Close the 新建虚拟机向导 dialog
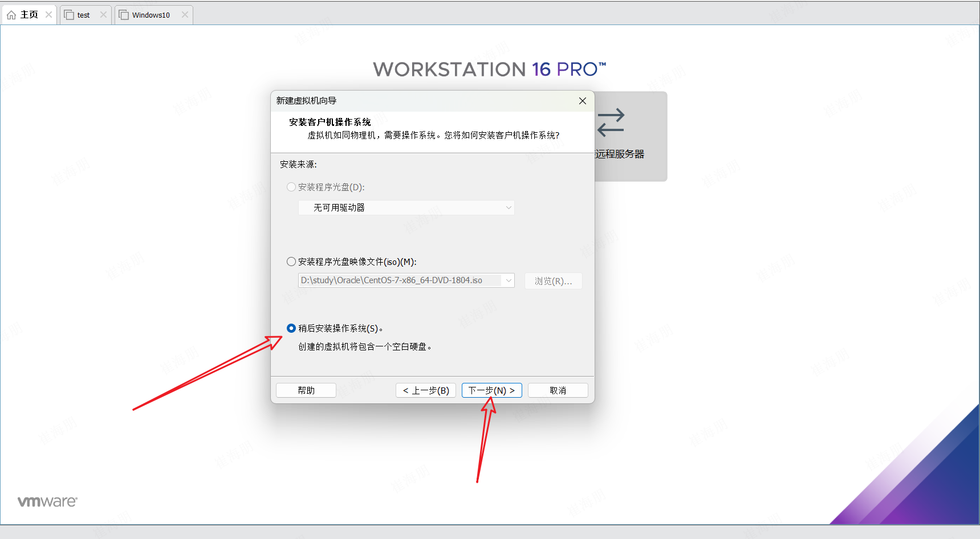 point(583,101)
